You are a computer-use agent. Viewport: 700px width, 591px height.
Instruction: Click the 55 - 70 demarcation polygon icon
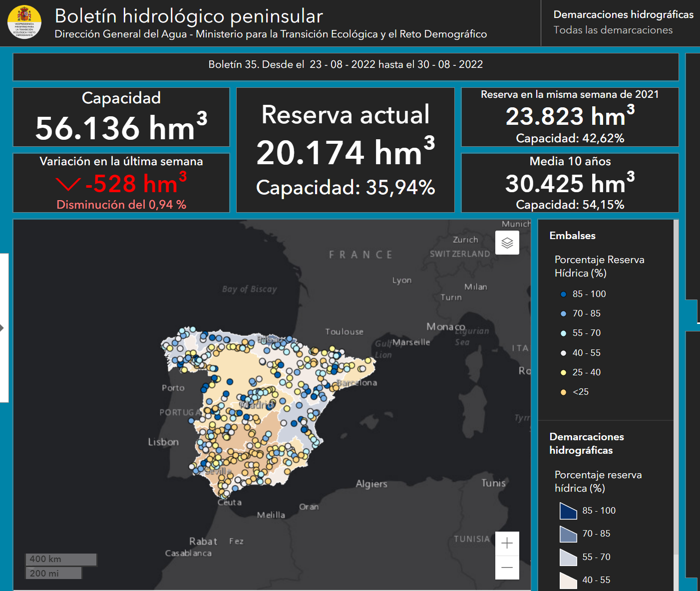pyautogui.click(x=568, y=557)
